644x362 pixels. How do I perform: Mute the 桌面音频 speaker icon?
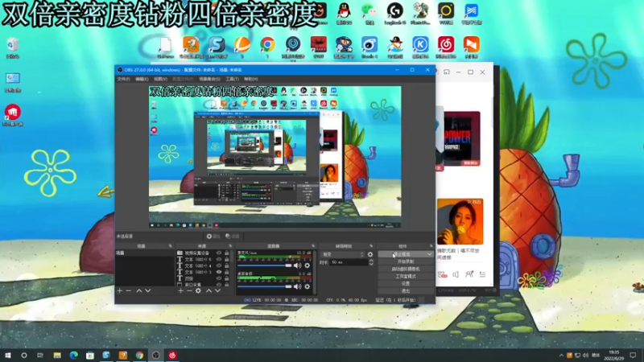pos(297,286)
